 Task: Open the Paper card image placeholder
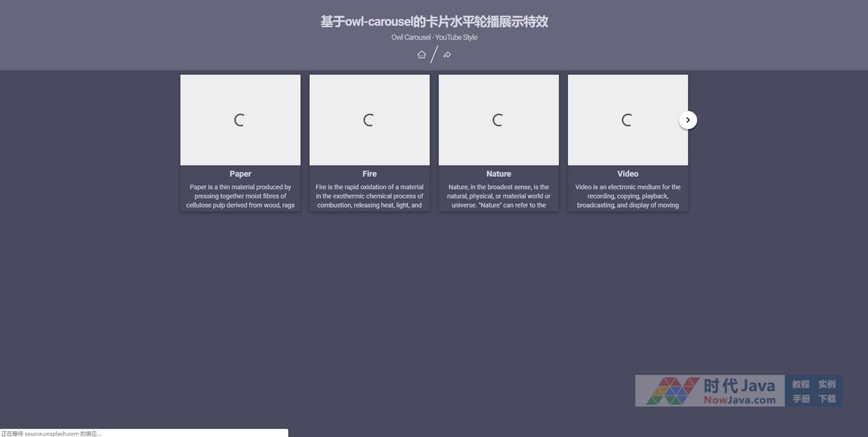coord(240,120)
